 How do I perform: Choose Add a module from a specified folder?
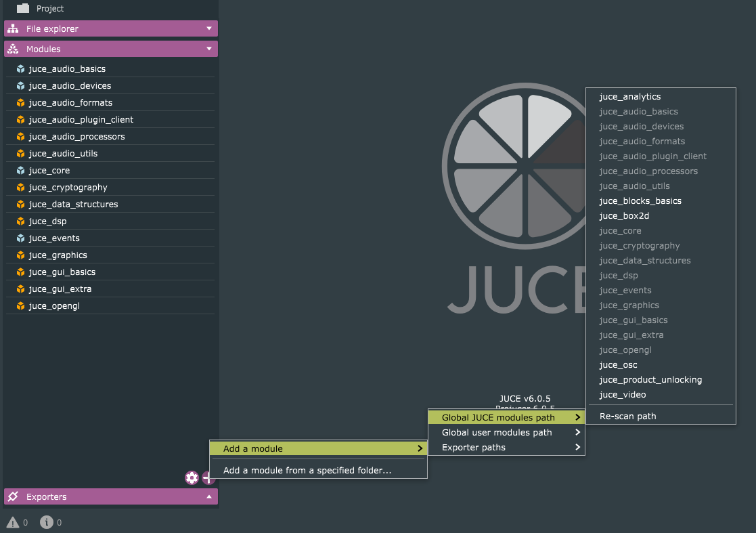[318, 470]
